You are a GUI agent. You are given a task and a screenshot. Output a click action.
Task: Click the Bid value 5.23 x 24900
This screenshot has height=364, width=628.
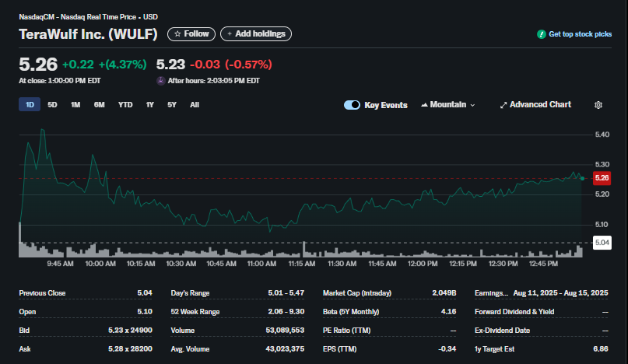130,331
